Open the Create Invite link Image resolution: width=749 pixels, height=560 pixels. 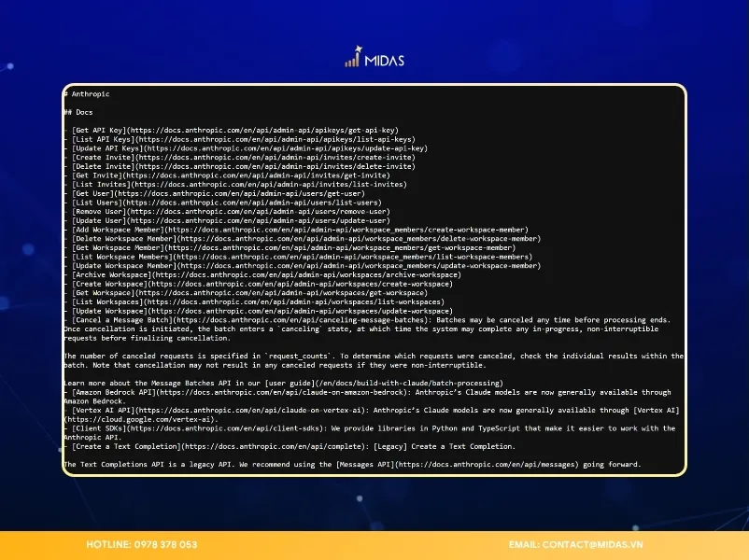101,157
